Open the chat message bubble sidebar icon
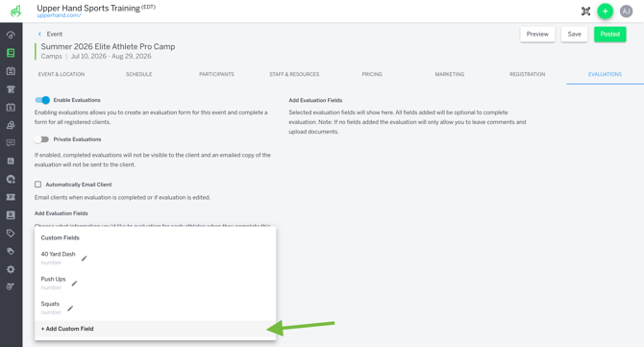This screenshot has width=644, height=347. tap(12, 143)
